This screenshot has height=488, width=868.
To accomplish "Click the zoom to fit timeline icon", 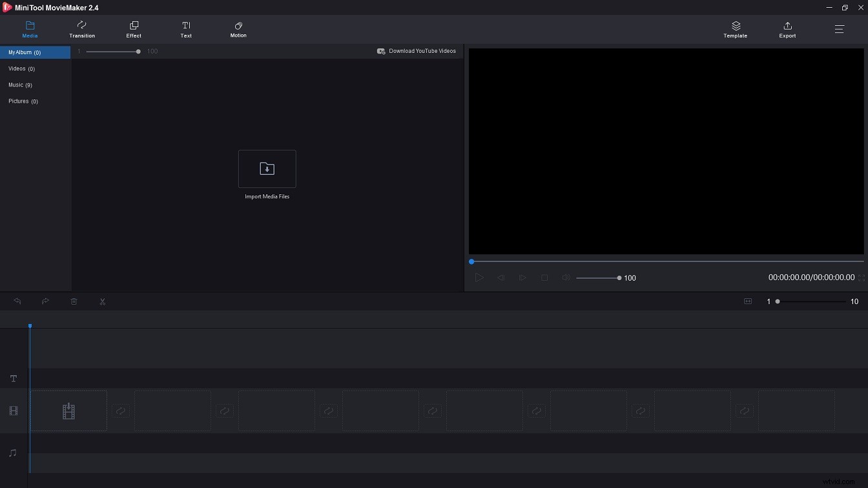I will point(748,301).
